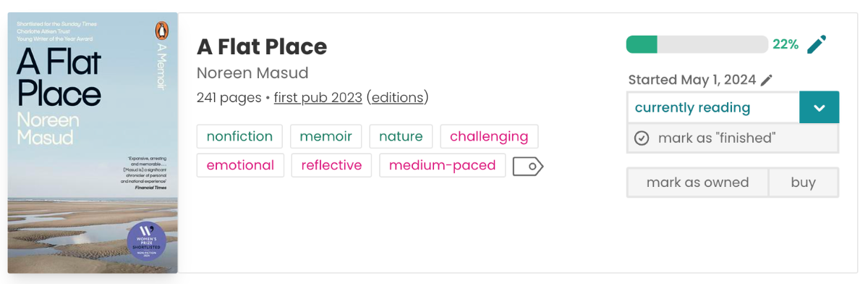Mark the book as "finished"
Image resolution: width=868 pixels, height=284 pixels.
click(x=733, y=138)
